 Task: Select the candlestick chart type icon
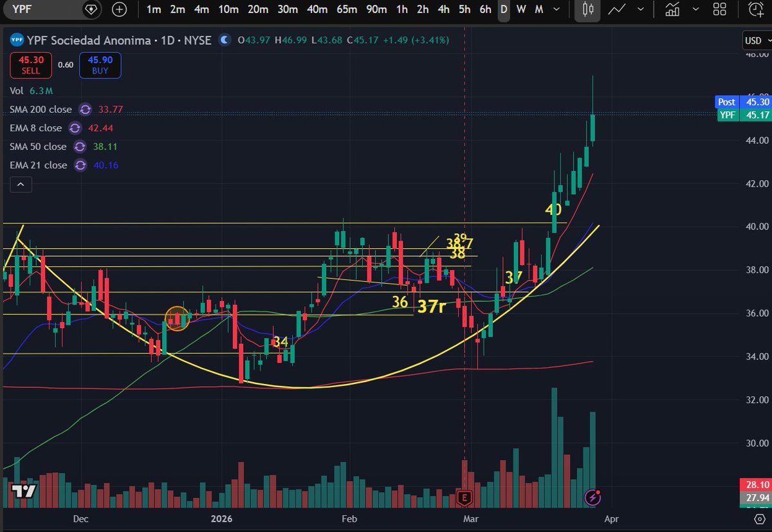click(x=587, y=10)
